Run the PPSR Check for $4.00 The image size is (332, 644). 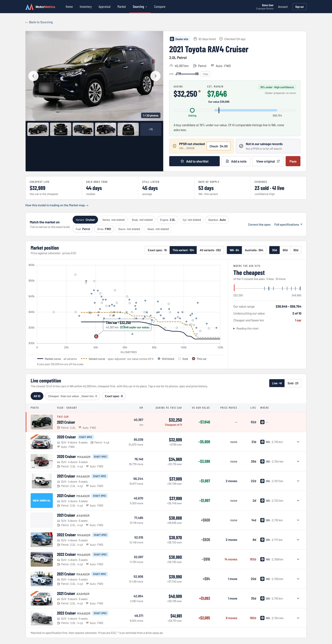(x=219, y=146)
